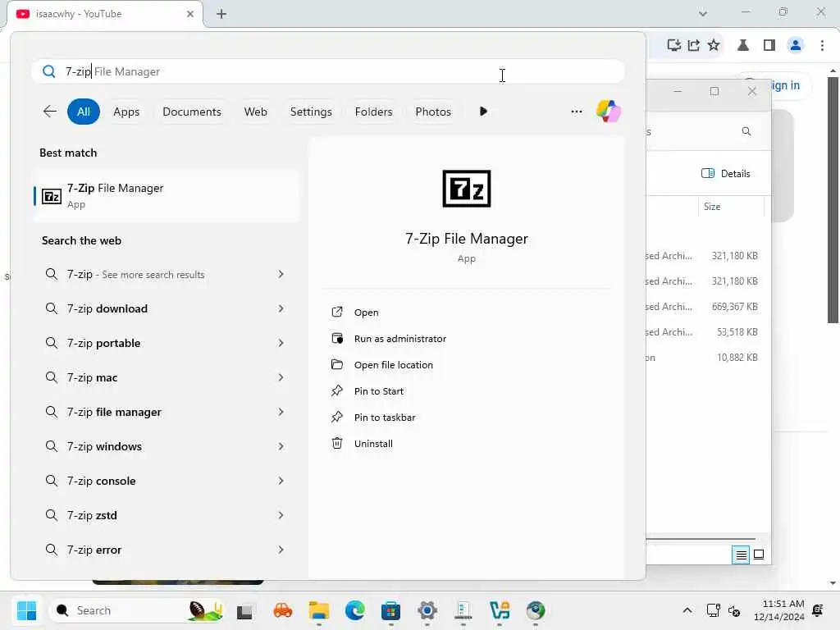
Task: Expand the "7-zip windows" suggestion chevron
Action: [x=281, y=446]
